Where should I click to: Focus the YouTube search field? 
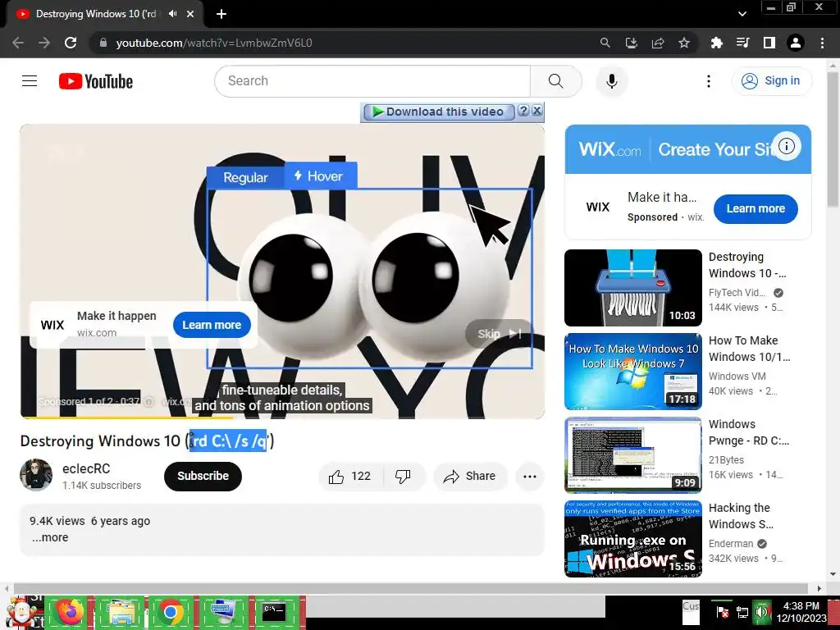coord(372,81)
